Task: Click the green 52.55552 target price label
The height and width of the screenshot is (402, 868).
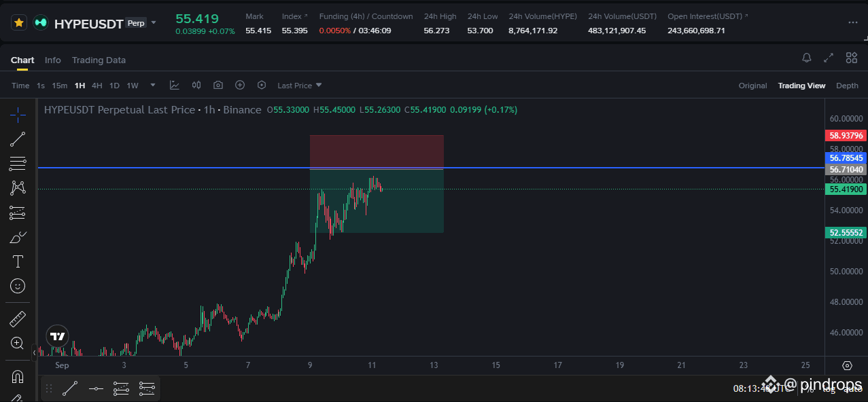Action: (846, 233)
